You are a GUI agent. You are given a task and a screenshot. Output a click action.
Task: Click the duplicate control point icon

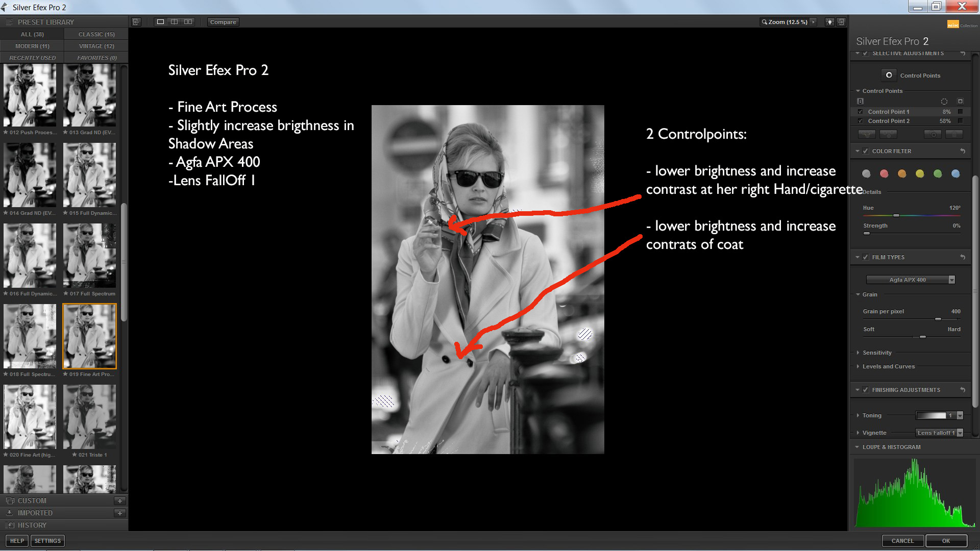(933, 134)
